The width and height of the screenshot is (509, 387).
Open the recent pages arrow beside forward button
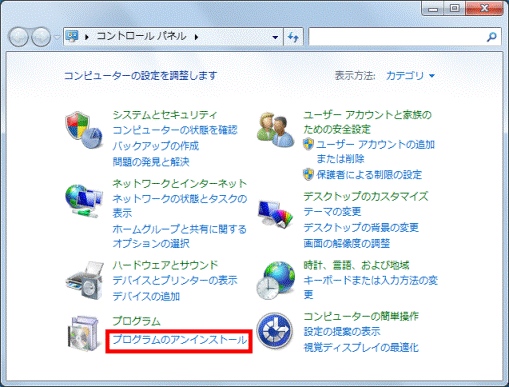coord(57,37)
